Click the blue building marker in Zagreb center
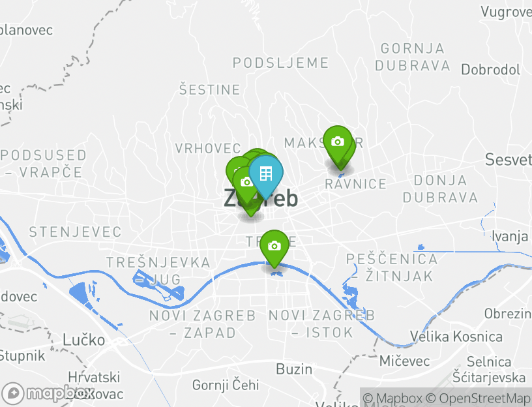The height and width of the screenshot is (407, 532). click(265, 175)
